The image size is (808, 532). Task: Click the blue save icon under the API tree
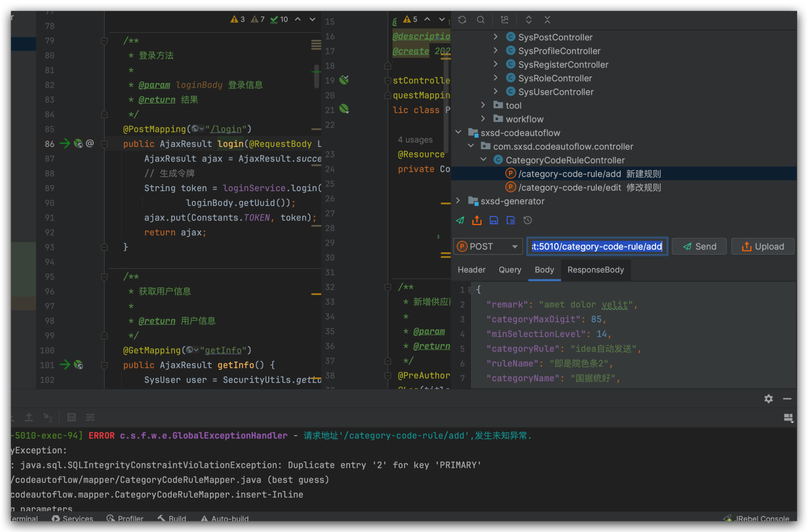pyautogui.click(x=494, y=220)
